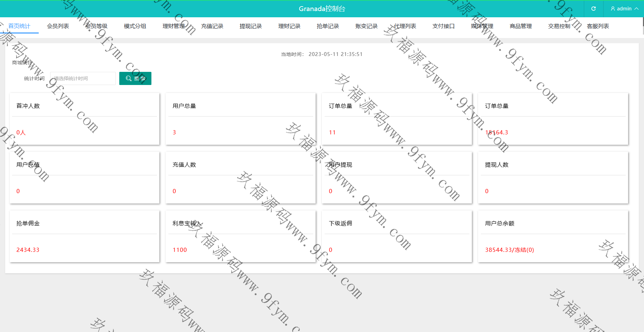The width and height of the screenshot is (644, 332).
Task: Click the refresh icon in header
Action: click(594, 9)
